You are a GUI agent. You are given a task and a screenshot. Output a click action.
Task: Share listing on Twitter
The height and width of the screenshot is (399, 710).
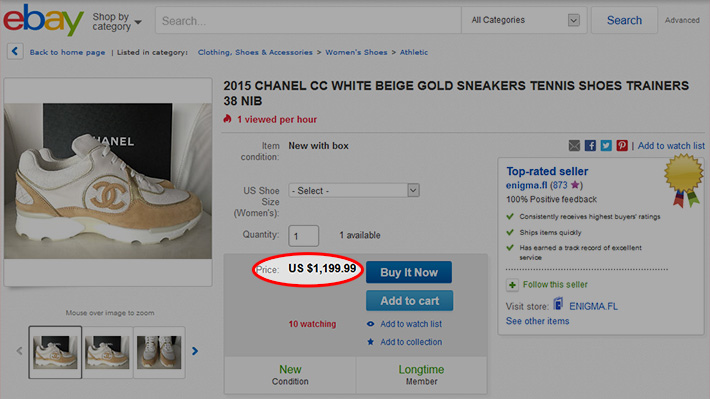pyautogui.click(x=606, y=145)
